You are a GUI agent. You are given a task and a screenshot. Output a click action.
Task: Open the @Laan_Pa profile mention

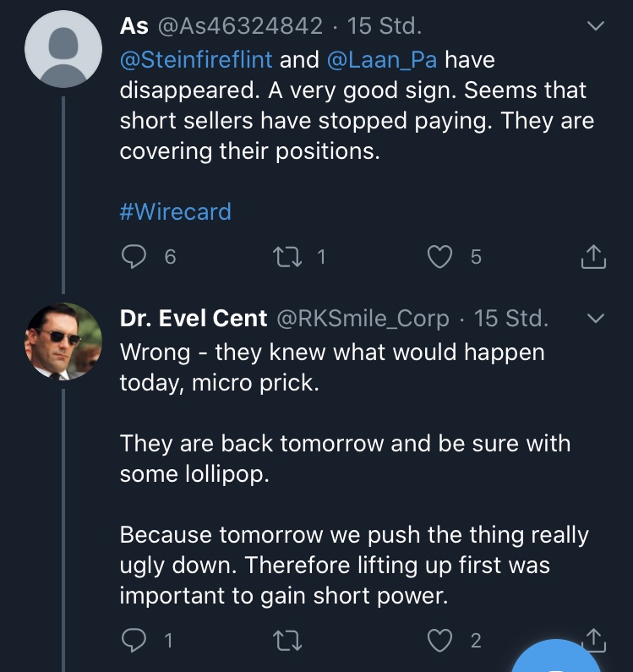pyautogui.click(x=381, y=61)
